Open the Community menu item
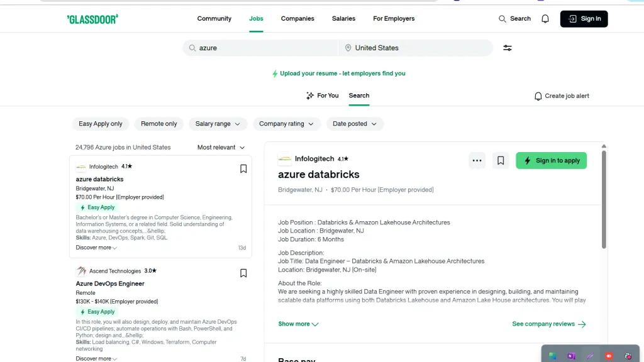This screenshot has height=362, width=644. tap(214, 18)
